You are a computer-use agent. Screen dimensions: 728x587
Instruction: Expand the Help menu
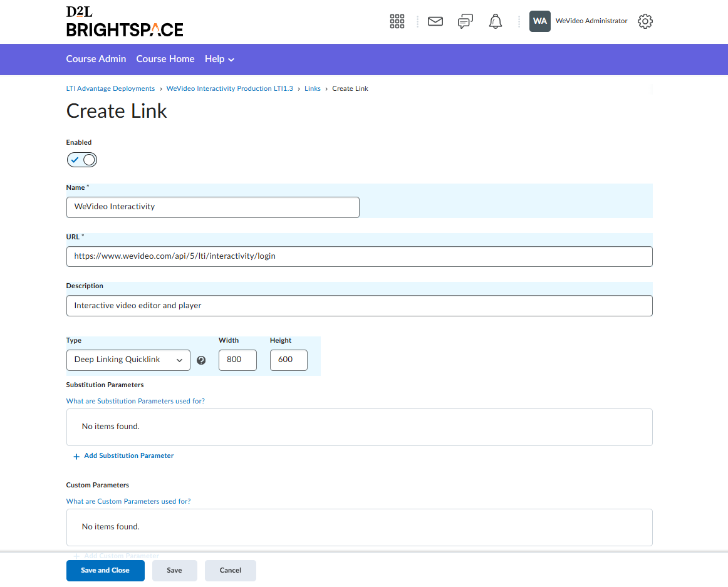[x=220, y=59]
